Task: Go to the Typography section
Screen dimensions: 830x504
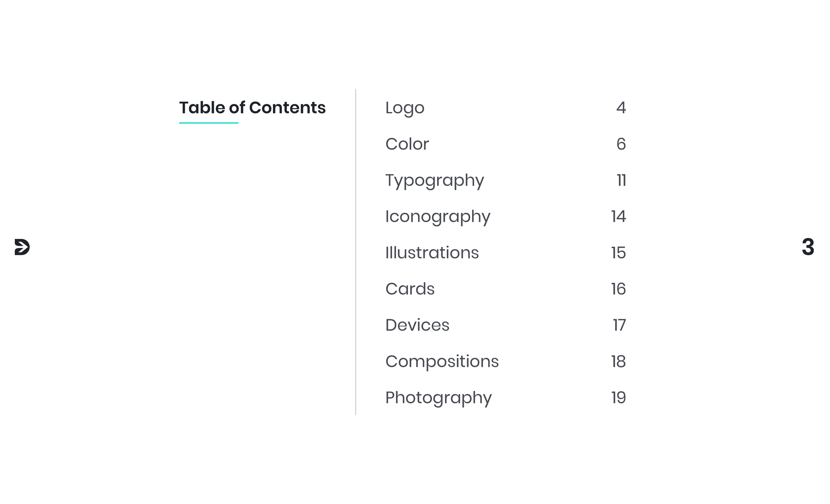Action: tap(435, 181)
